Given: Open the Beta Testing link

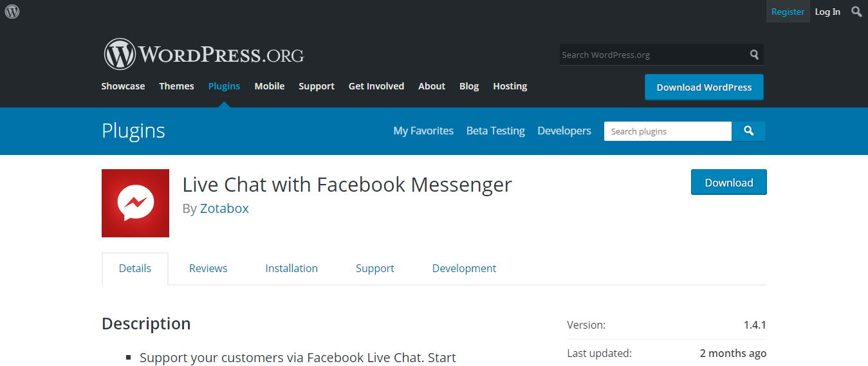Looking at the screenshot, I should click(x=495, y=131).
